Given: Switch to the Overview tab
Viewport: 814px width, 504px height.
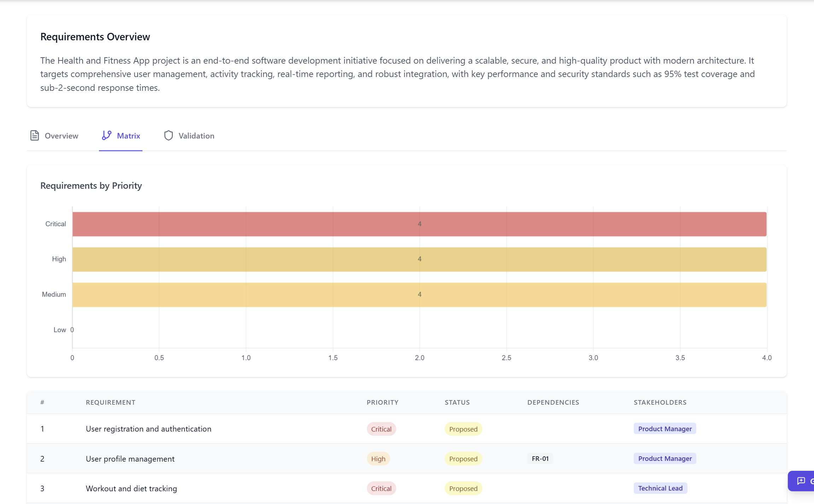Looking at the screenshot, I should click(61, 136).
